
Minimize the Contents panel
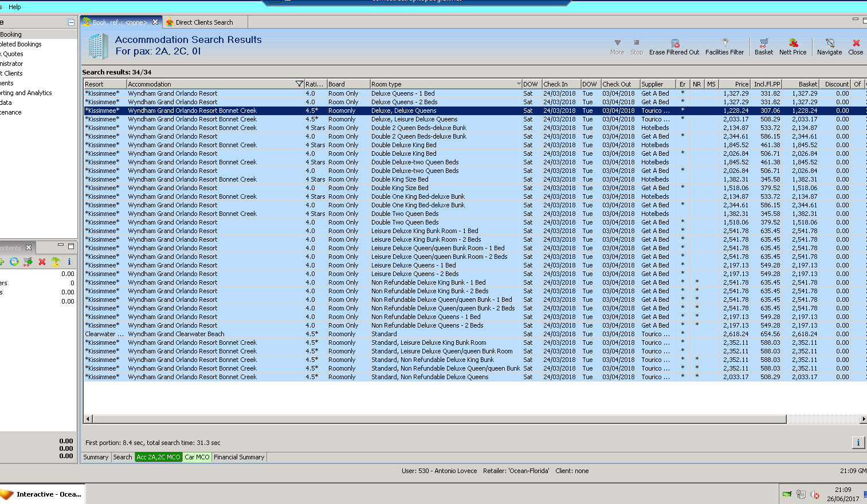61,246
